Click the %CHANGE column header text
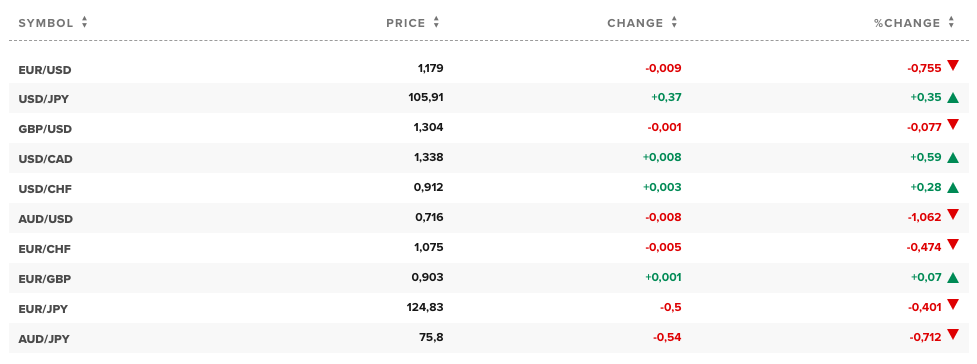 (907, 23)
